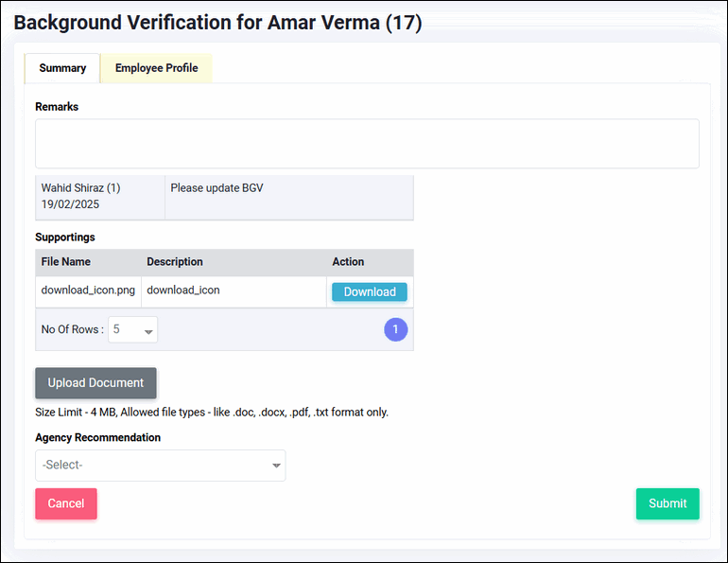
Task: Click the File Name column header
Action: 66,262
